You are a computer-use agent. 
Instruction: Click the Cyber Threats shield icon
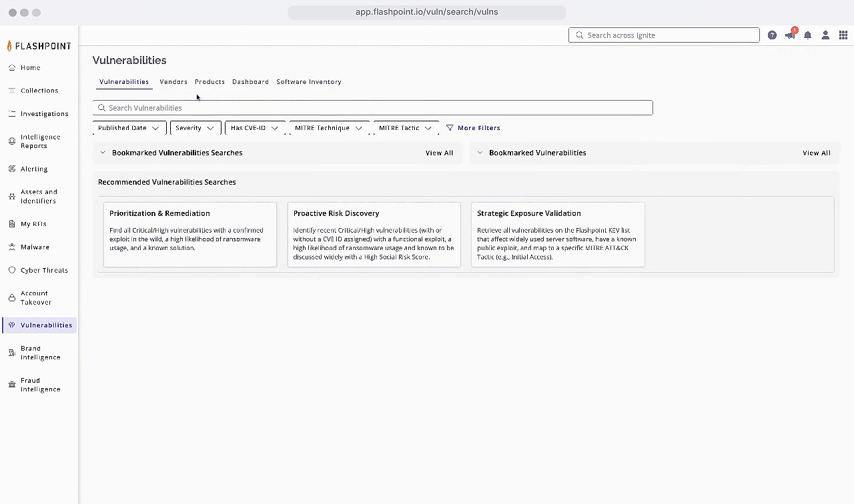pos(12,270)
